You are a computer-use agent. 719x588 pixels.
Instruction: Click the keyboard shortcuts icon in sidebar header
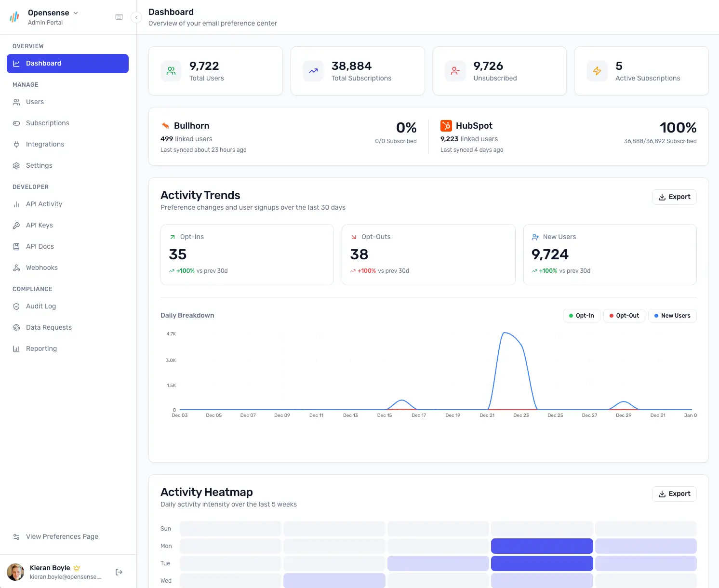119,17
